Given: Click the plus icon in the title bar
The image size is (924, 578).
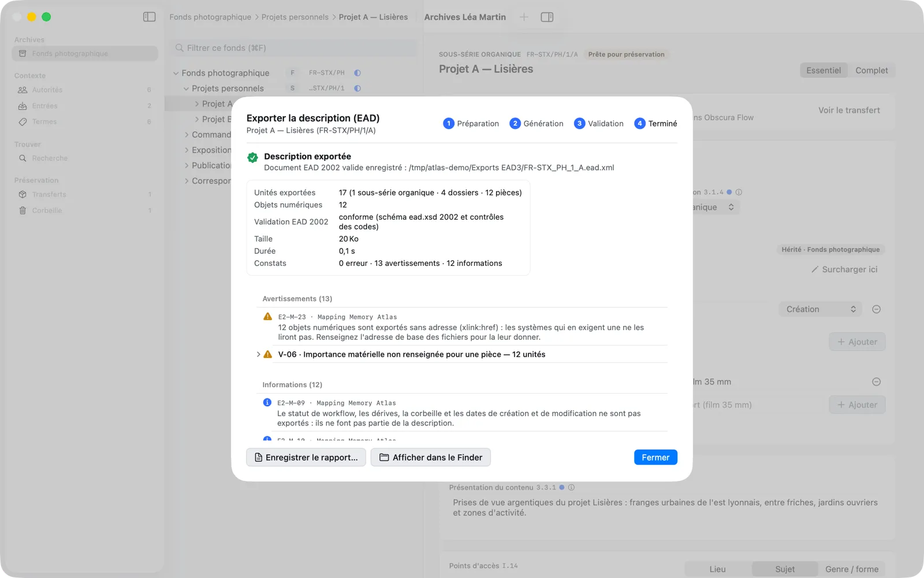Looking at the screenshot, I should click(524, 17).
